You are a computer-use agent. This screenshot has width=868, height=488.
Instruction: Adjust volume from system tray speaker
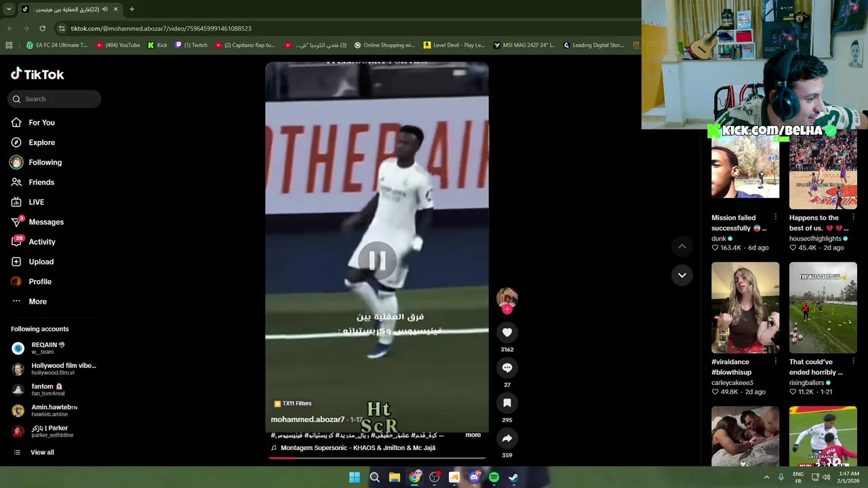point(825,477)
